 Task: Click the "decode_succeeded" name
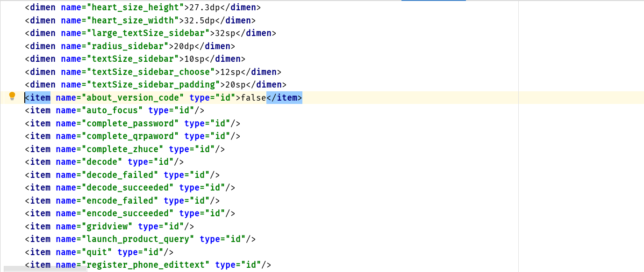pyautogui.click(x=128, y=188)
